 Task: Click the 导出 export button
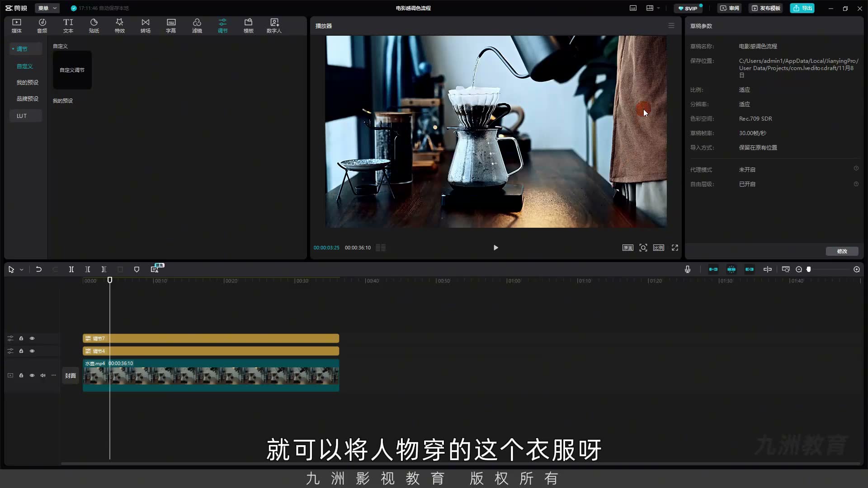tap(802, 8)
